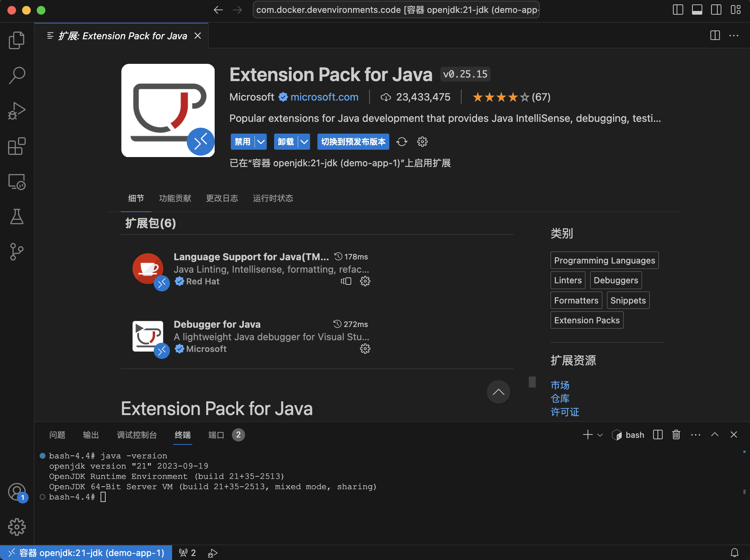
Task: Open Source Control view
Action: (17, 252)
